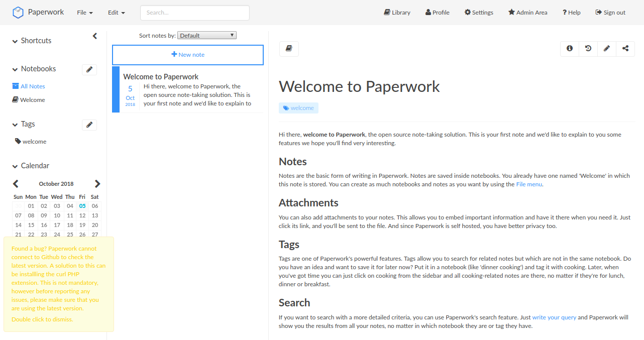Focus the Search input field
The height and width of the screenshot is (340, 644).
tap(195, 13)
